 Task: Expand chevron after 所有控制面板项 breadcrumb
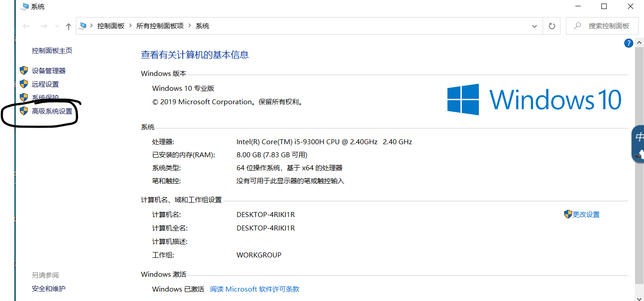(190, 26)
